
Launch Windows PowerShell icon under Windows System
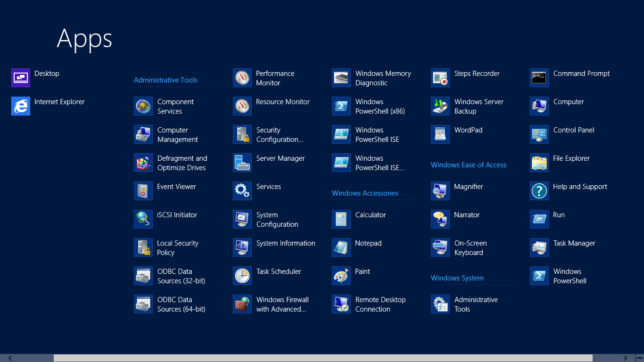539,276
